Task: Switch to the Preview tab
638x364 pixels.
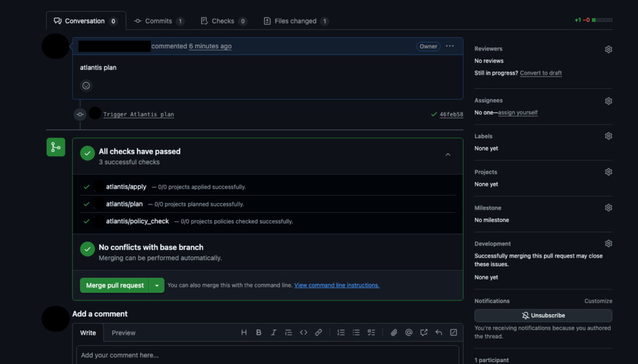Action: tap(123, 333)
